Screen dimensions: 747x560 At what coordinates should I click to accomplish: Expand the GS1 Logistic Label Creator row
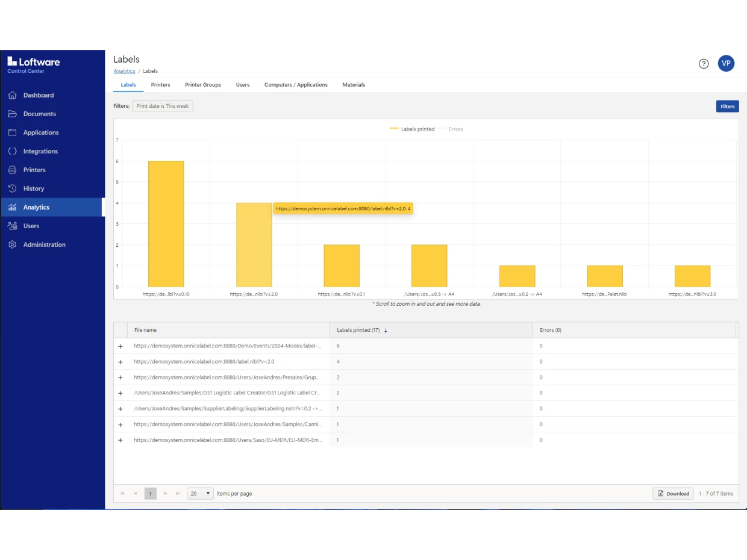120,393
